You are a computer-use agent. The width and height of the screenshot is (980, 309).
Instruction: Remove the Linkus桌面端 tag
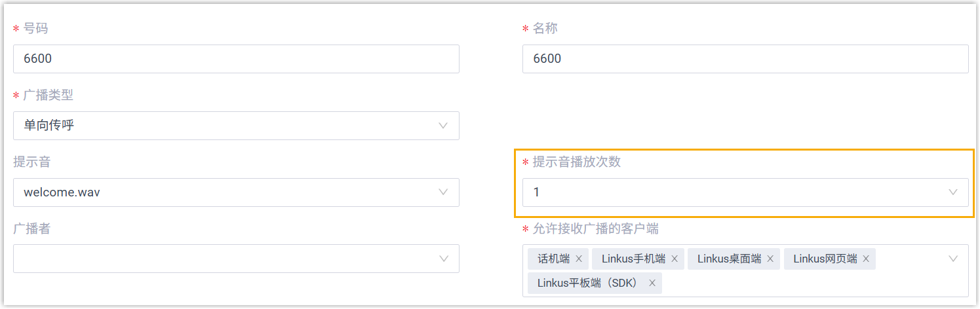point(770,259)
